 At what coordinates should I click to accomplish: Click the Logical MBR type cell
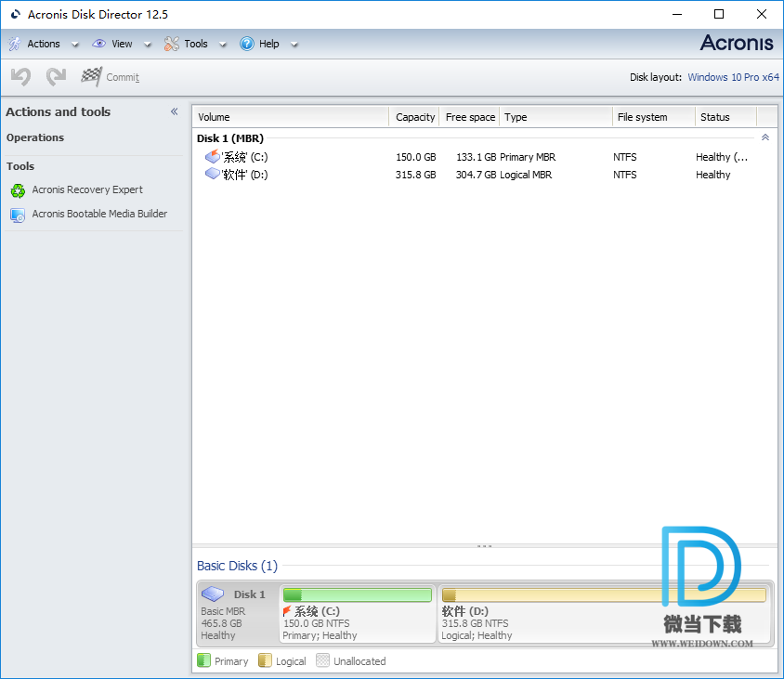pyautogui.click(x=526, y=175)
